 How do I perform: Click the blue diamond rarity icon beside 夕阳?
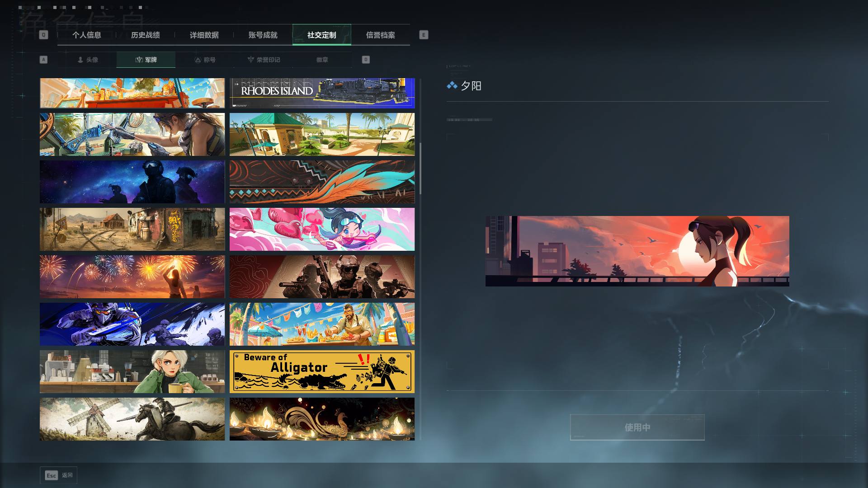coord(452,85)
